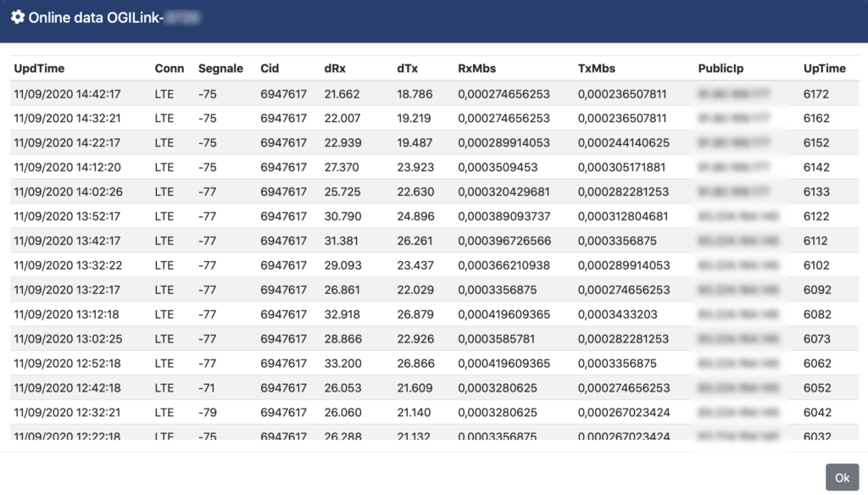Click the UpTime value 6042
868x495 pixels.
(x=817, y=413)
